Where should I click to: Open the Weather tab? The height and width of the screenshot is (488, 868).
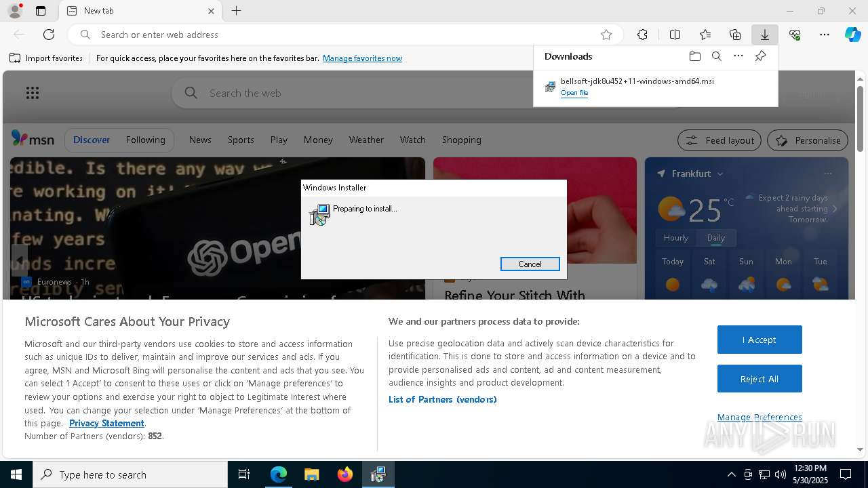point(366,140)
